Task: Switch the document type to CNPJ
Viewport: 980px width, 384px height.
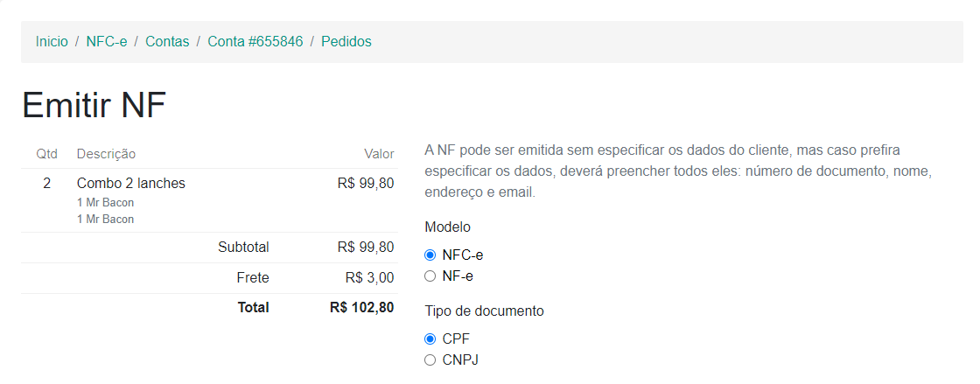Action: point(430,360)
